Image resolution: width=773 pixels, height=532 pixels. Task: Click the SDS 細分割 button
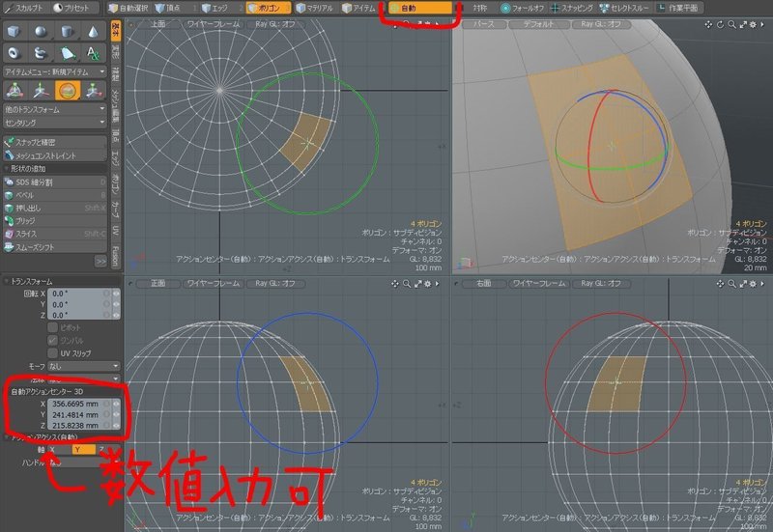pos(55,182)
